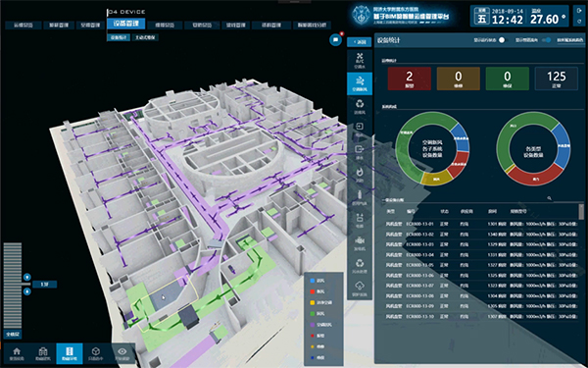Open the chat message bubble icon

coord(335,40)
